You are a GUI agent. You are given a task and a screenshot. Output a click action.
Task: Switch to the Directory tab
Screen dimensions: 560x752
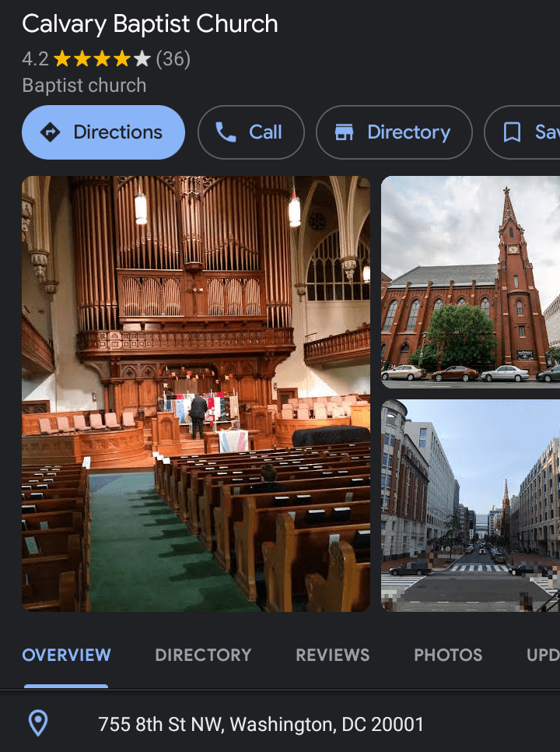[203, 655]
